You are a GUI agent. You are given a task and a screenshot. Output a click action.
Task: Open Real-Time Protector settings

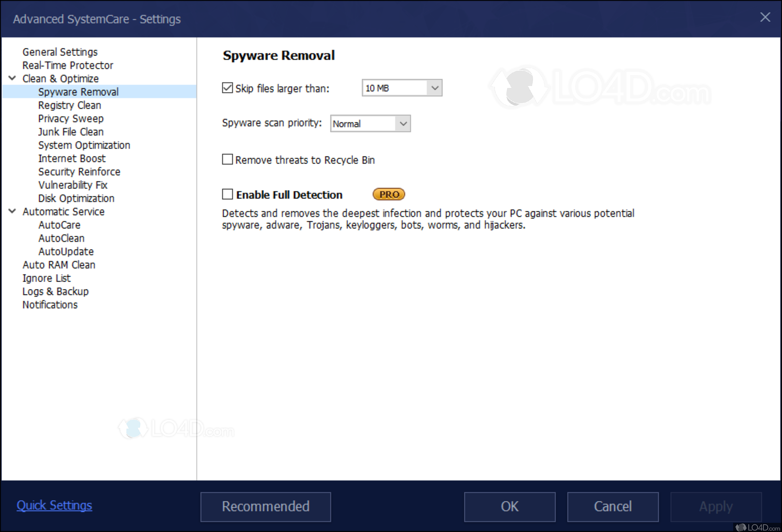pyautogui.click(x=68, y=65)
